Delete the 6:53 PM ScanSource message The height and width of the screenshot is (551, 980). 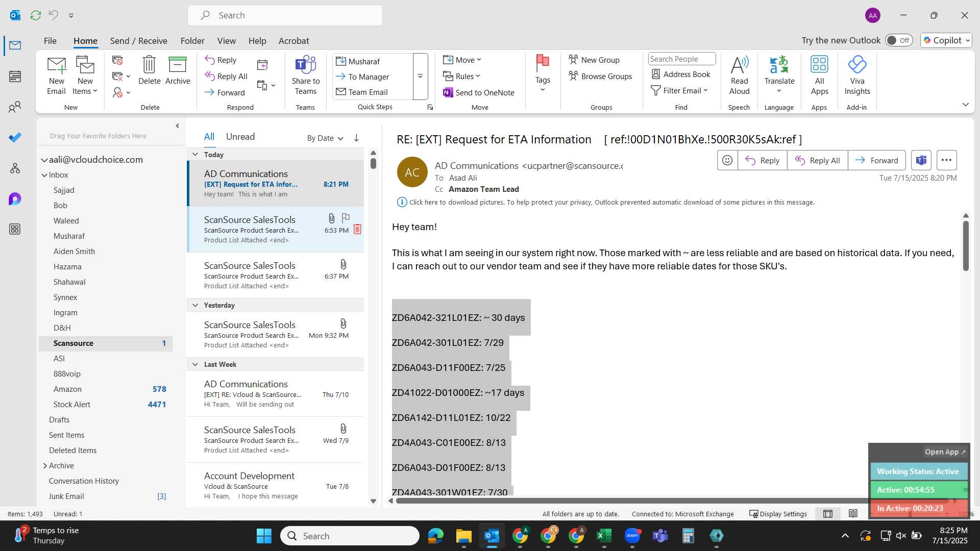357,229
